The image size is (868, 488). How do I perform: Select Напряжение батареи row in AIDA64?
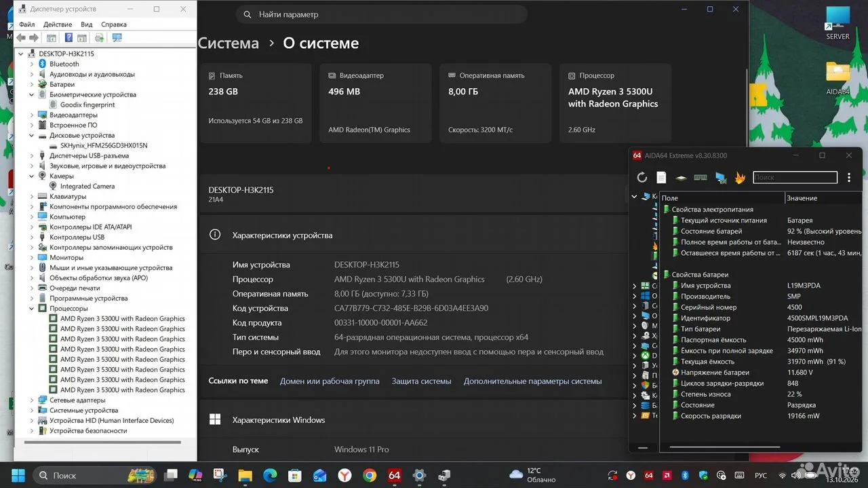click(761, 373)
